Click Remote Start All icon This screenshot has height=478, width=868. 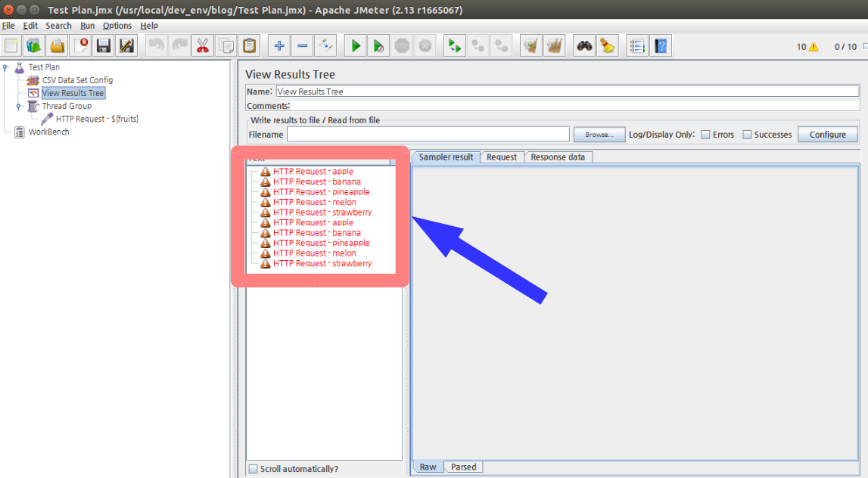pyautogui.click(x=455, y=45)
